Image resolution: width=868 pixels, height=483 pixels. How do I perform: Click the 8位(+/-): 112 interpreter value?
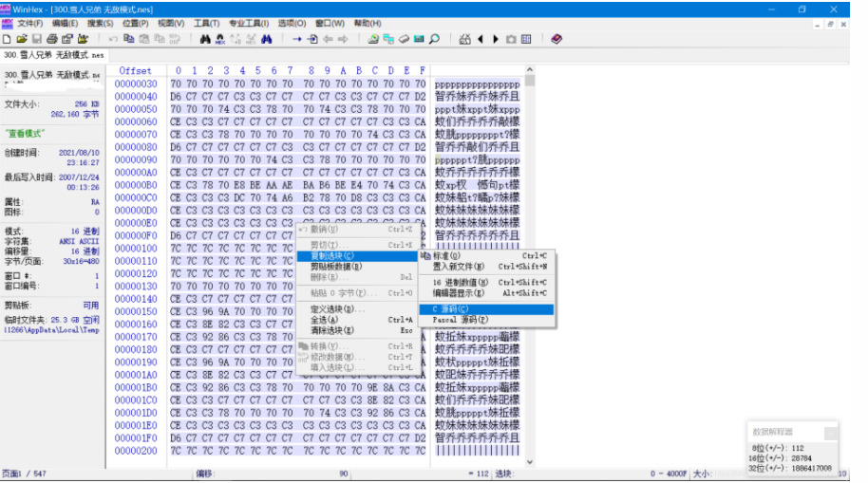(x=778, y=448)
